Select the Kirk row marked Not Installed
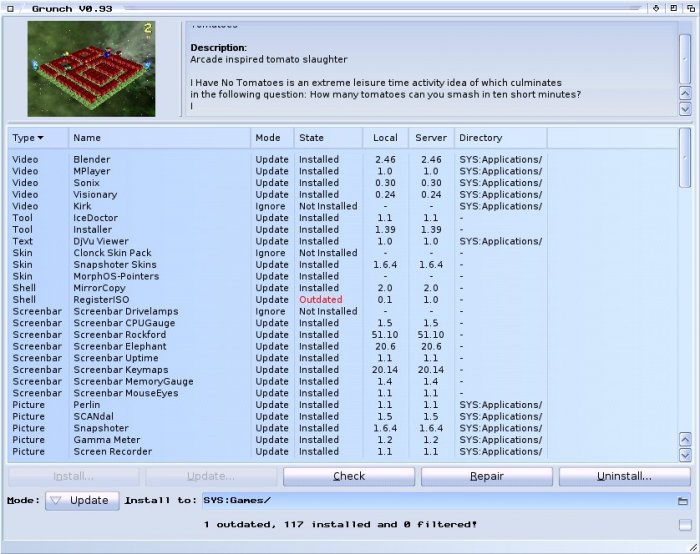 pos(343,206)
